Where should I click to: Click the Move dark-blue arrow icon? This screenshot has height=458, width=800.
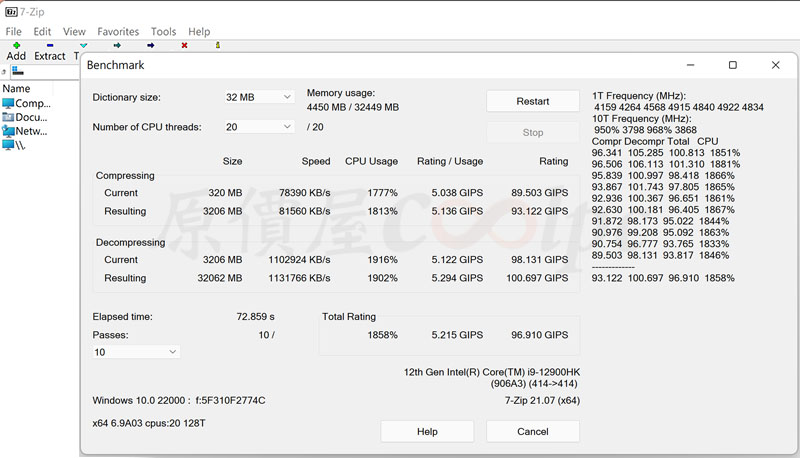151,45
